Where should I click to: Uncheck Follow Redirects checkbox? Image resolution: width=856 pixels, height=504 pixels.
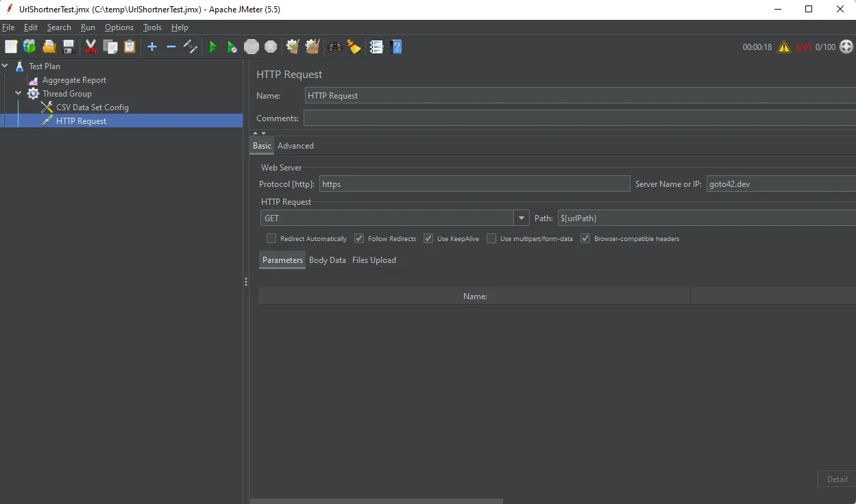tap(359, 238)
